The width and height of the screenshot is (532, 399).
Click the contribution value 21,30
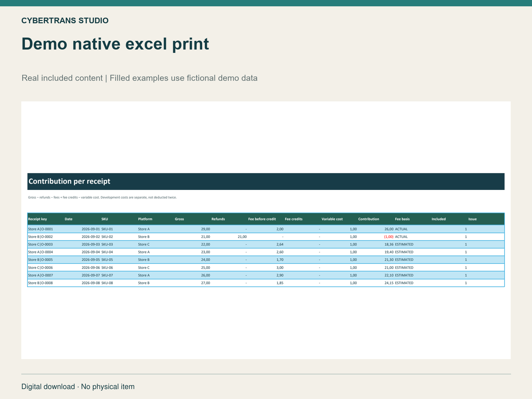(x=389, y=260)
